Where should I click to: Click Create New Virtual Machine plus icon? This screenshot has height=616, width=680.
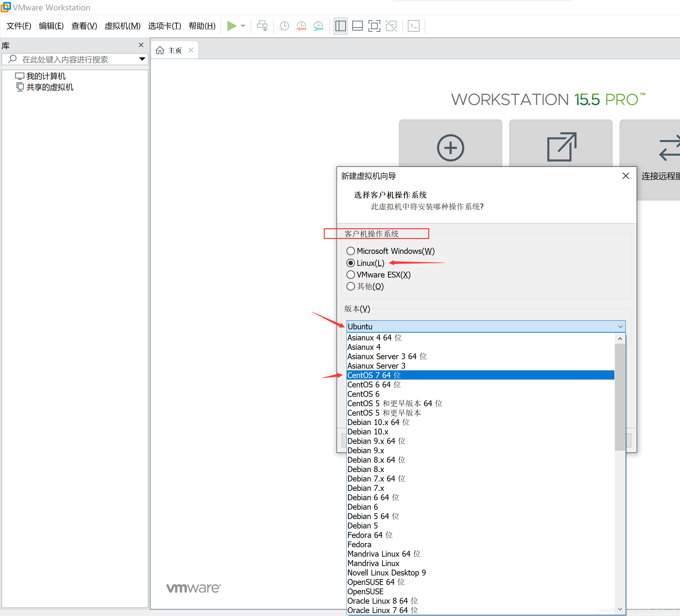click(x=450, y=148)
